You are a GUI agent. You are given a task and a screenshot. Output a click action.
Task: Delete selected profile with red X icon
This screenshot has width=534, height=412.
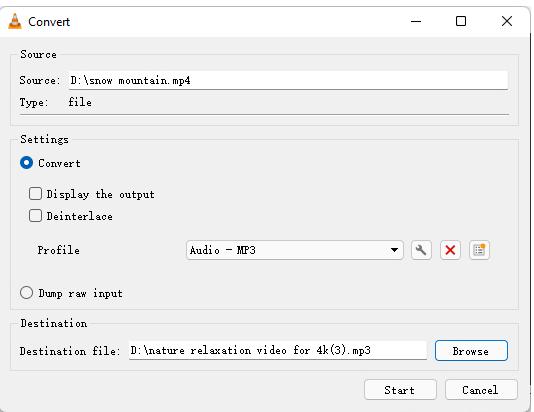[450, 250]
